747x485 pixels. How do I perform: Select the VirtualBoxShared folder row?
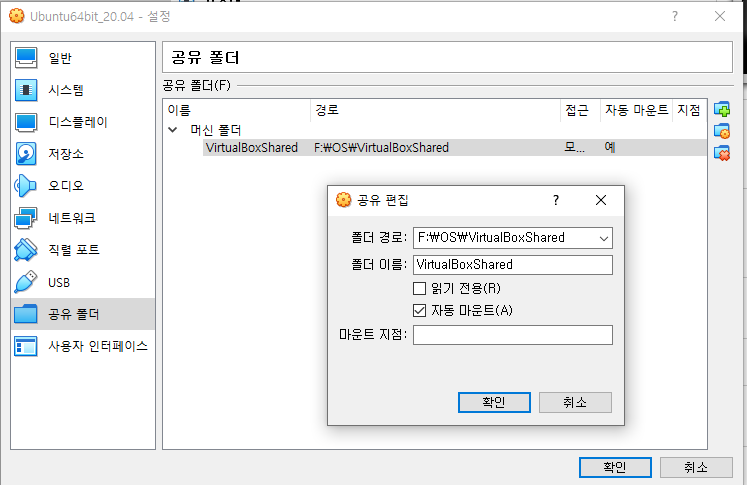[x=455, y=148]
